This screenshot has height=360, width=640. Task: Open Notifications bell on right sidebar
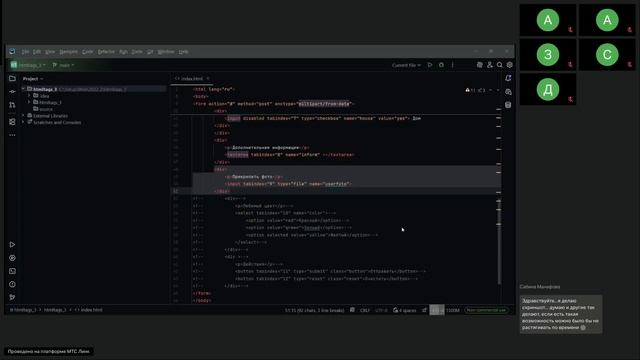[x=508, y=78]
